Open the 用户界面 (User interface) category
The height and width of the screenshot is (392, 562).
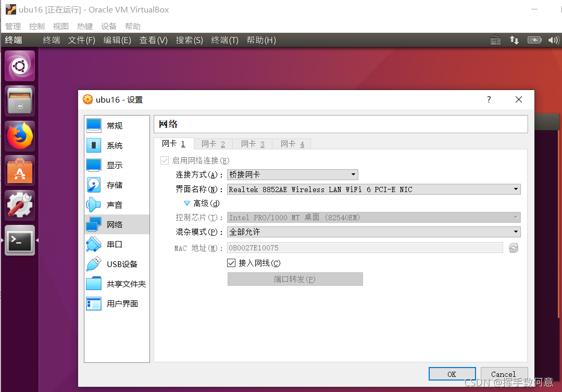point(117,304)
